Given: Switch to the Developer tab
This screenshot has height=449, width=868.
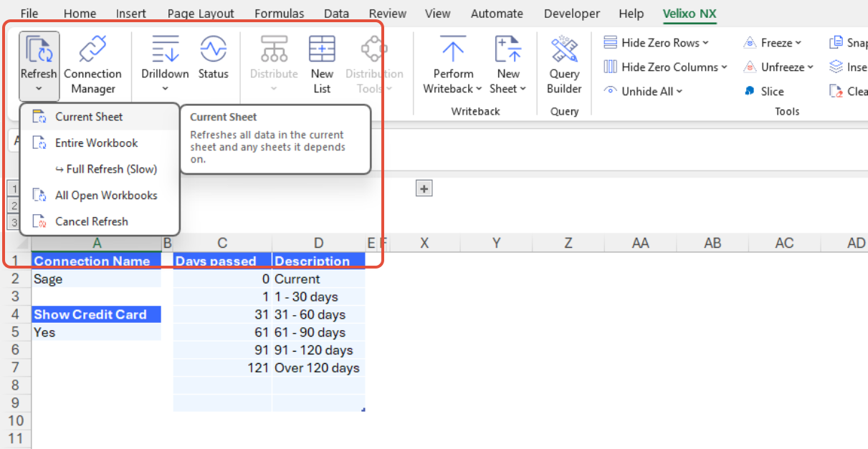Looking at the screenshot, I should pyautogui.click(x=571, y=14).
